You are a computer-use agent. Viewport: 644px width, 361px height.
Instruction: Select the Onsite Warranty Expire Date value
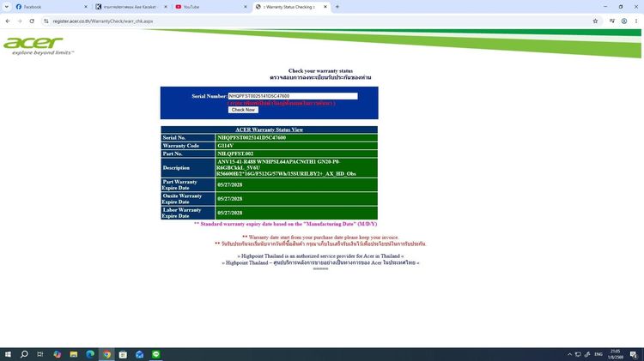(229, 199)
